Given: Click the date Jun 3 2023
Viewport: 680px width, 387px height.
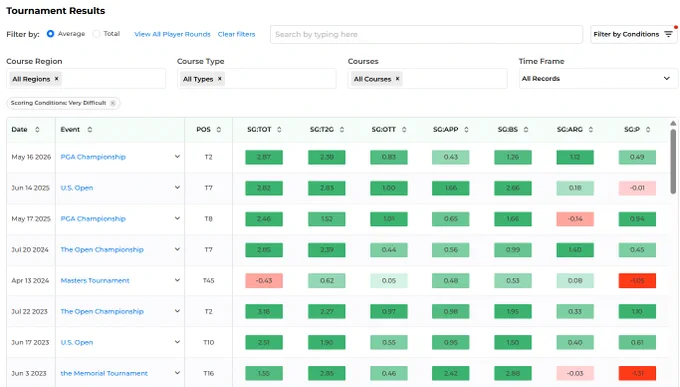Looking at the screenshot, I should click(29, 373).
